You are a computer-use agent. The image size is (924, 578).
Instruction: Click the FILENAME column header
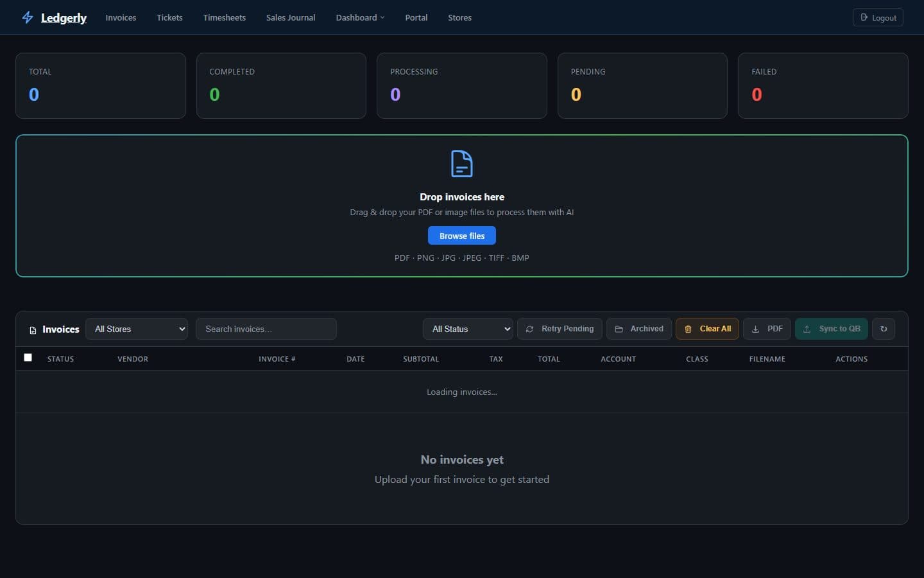pos(767,359)
